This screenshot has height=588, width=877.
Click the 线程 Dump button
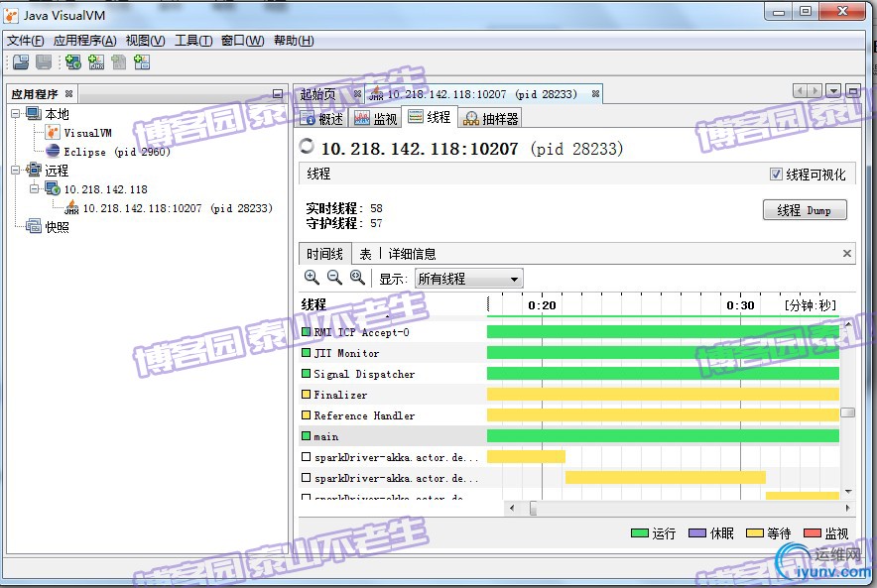pos(805,210)
